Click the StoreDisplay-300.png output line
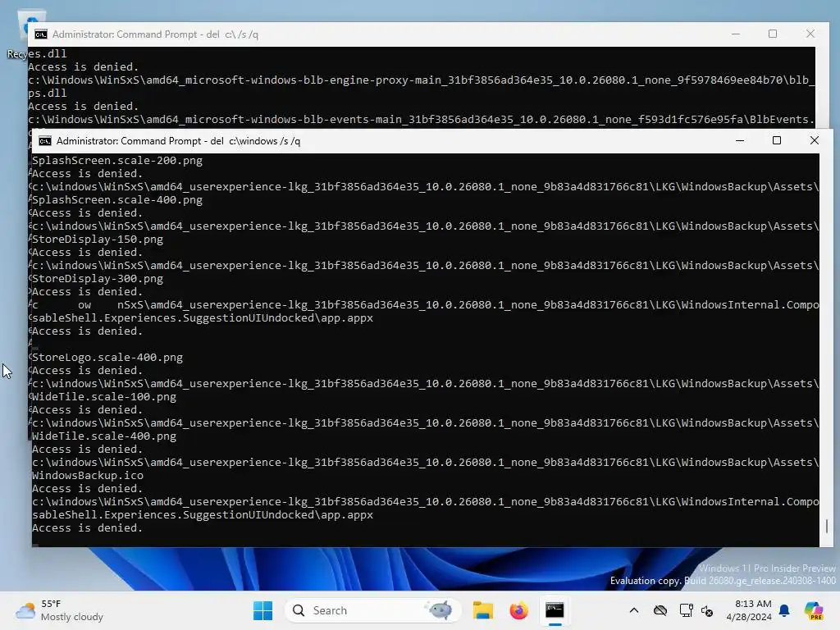This screenshot has width=840, height=630. point(98,279)
